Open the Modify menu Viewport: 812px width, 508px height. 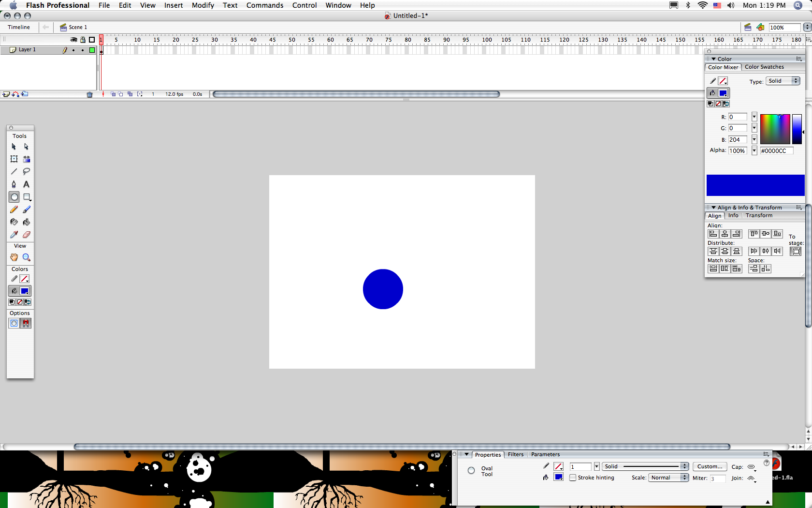203,5
